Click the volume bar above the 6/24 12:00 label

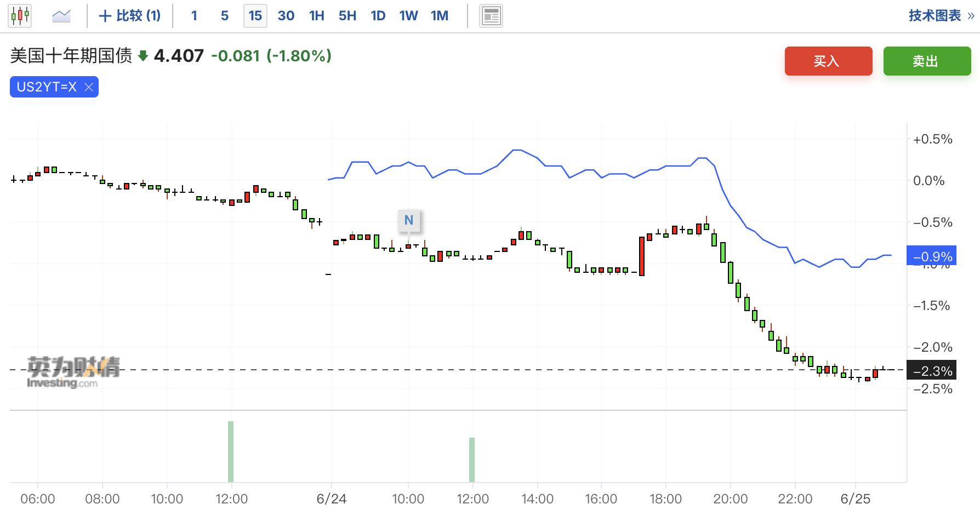pos(472,460)
